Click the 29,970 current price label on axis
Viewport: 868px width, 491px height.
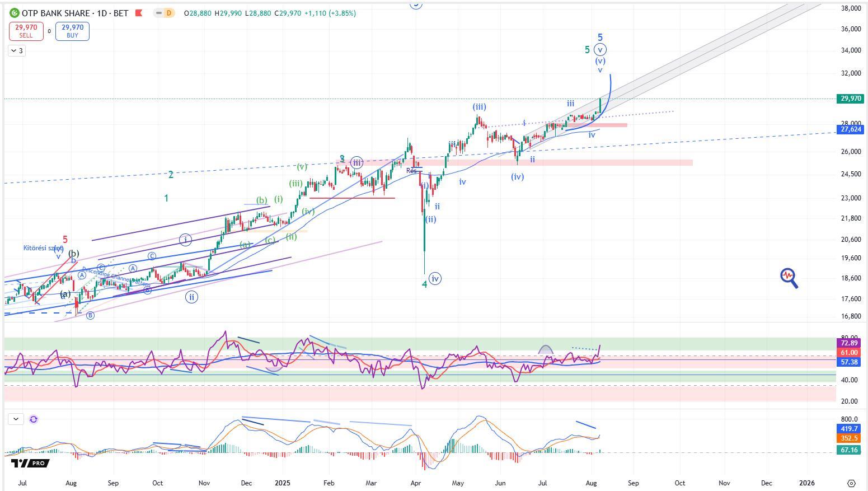[x=851, y=99]
